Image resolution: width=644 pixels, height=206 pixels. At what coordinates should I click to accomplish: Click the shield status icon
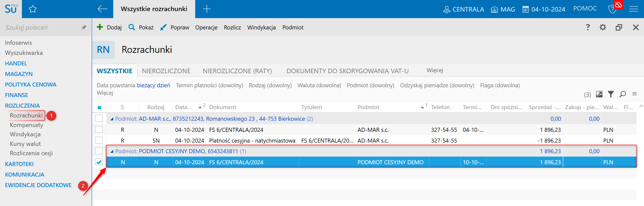pyautogui.click(x=612, y=9)
